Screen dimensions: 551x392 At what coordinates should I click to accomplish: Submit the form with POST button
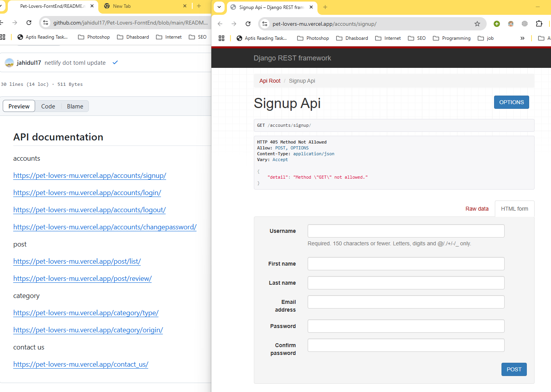[514, 369]
